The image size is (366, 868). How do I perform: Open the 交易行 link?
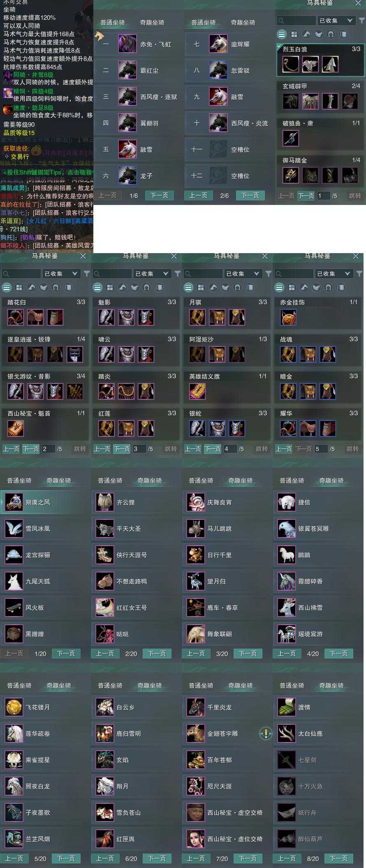pyautogui.click(x=20, y=157)
